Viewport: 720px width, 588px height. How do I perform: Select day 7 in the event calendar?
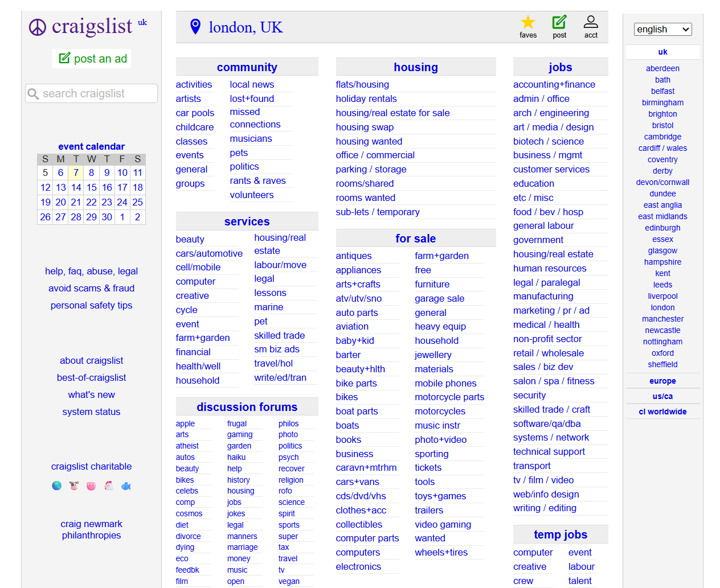76,172
